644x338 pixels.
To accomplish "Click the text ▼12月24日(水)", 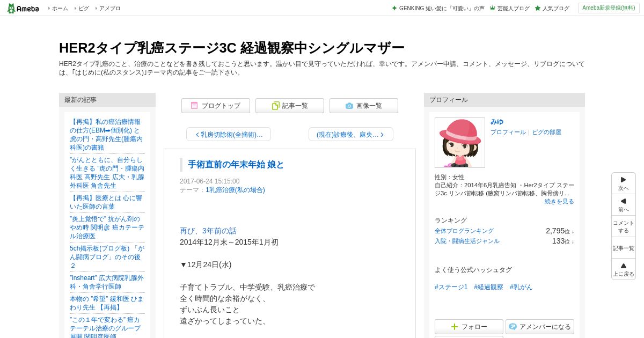I will tap(206, 264).
